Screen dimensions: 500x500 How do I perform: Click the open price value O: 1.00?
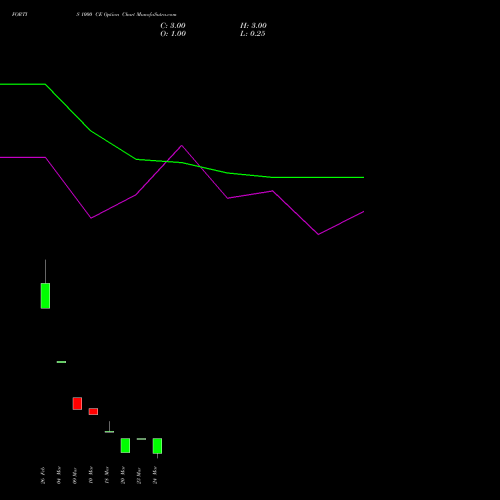pyautogui.click(x=173, y=34)
